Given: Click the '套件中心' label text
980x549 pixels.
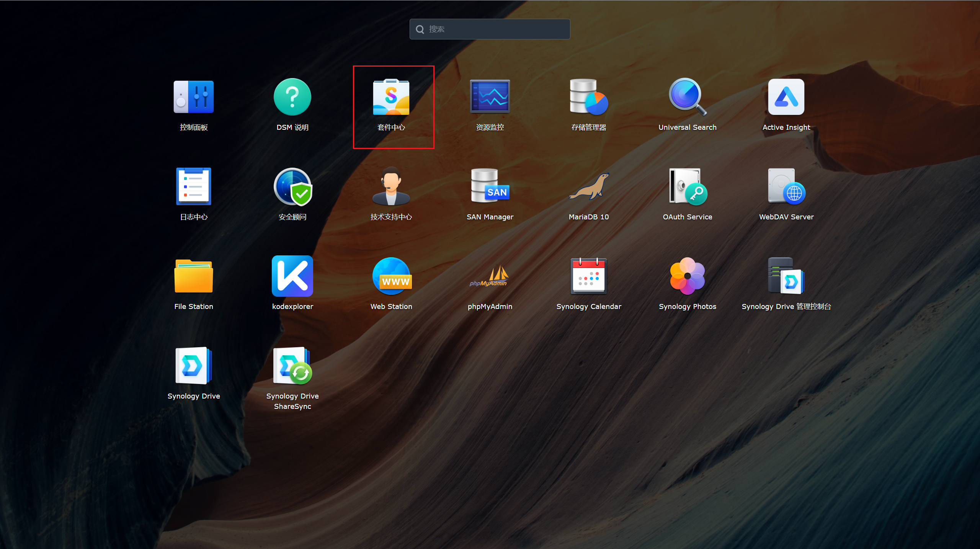Looking at the screenshot, I should coord(391,127).
